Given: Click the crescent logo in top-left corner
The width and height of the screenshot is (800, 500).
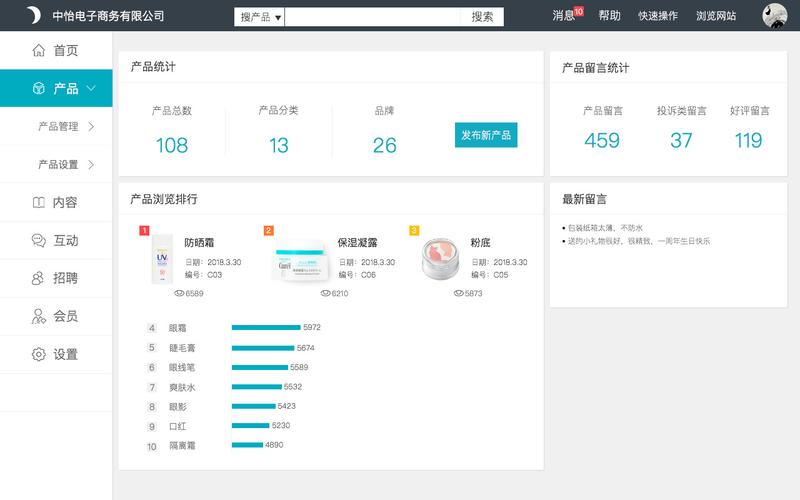Looking at the screenshot, I should click(x=32, y=15).
